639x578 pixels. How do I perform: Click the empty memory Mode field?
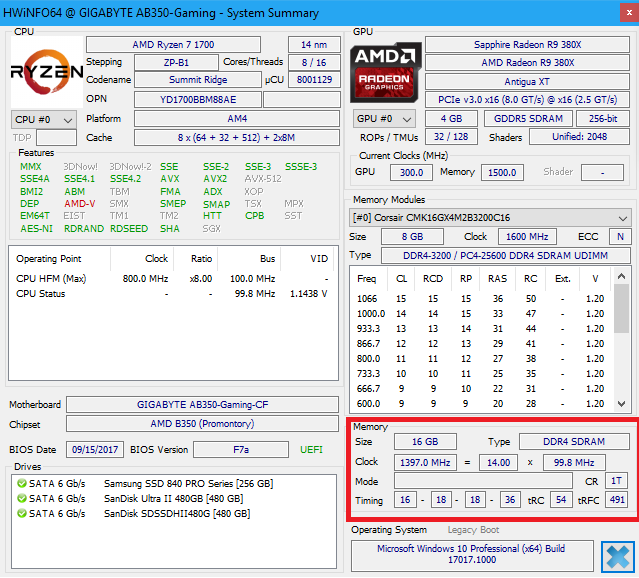pos(483,482)
